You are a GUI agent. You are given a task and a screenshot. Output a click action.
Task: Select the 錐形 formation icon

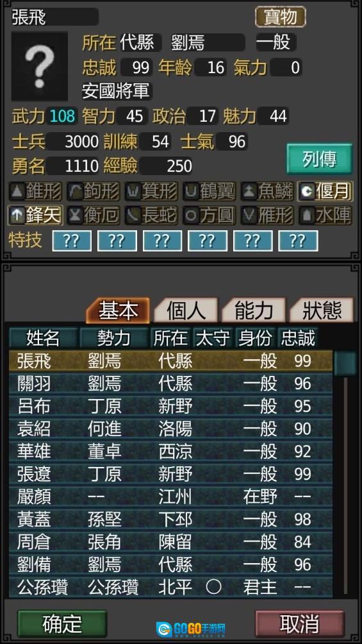35,191
